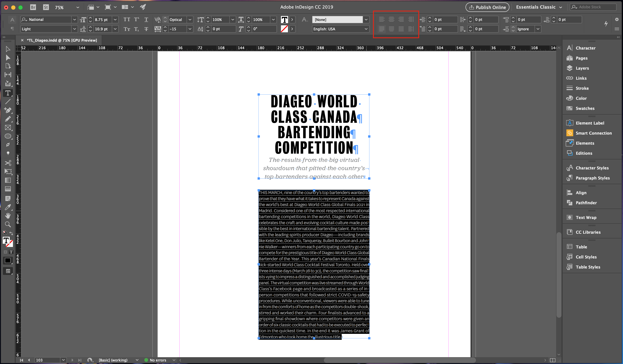Open the font family dropdown for National
623x364 pixels.
pos(74,20)
